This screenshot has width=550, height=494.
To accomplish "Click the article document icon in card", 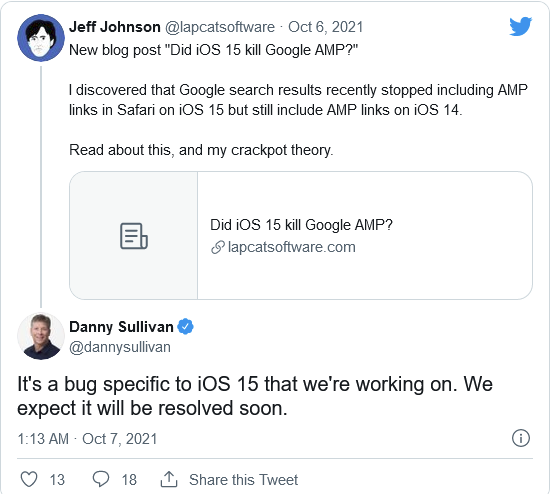I will coord(134,236).
